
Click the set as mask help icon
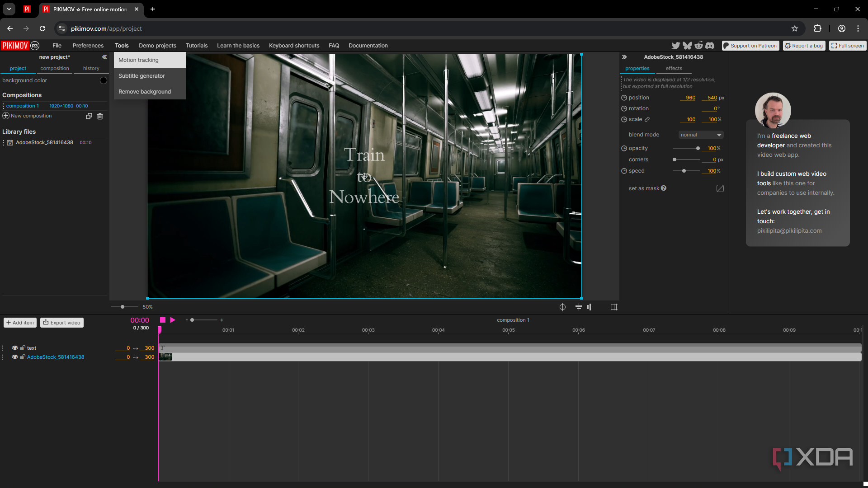[x=664, y=188]
